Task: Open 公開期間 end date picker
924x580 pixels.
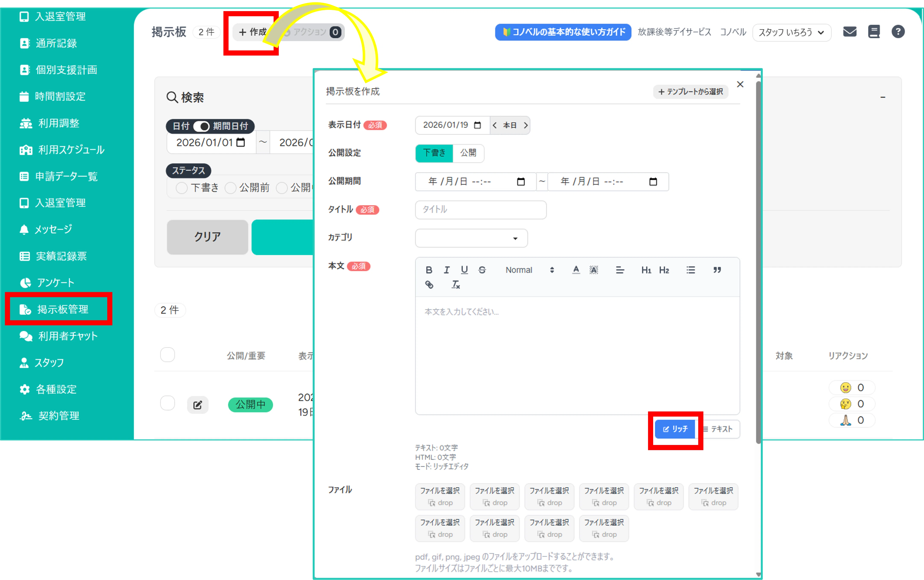Action: pos(653,182)
